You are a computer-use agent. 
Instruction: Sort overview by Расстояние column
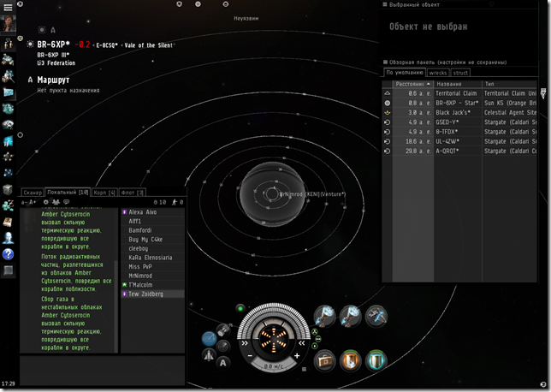pyautogui.click(x=413, y=84)
